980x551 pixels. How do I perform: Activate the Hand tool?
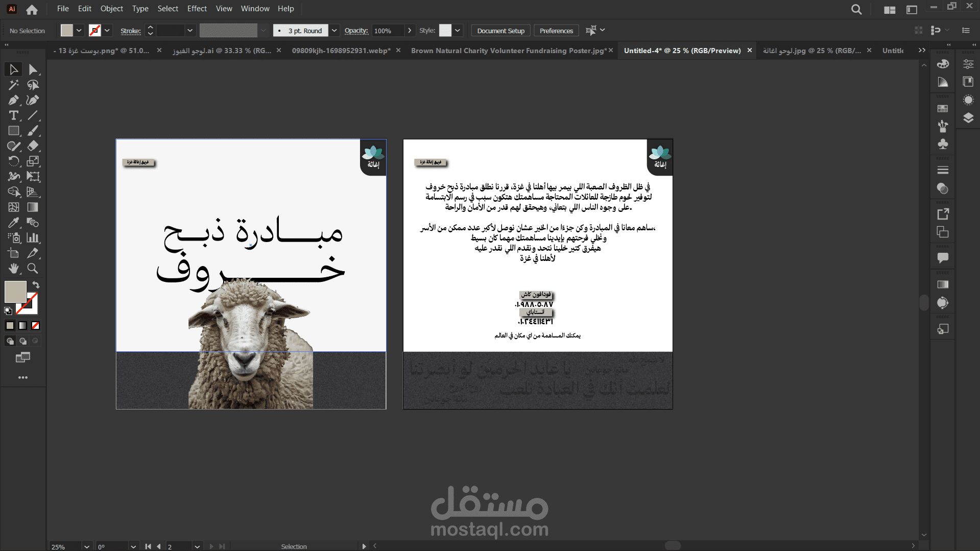(x=14, y=269)
